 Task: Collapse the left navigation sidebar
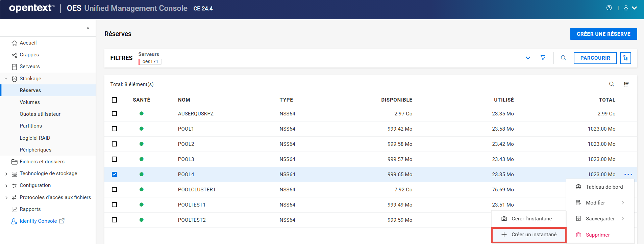pos(88,28)
